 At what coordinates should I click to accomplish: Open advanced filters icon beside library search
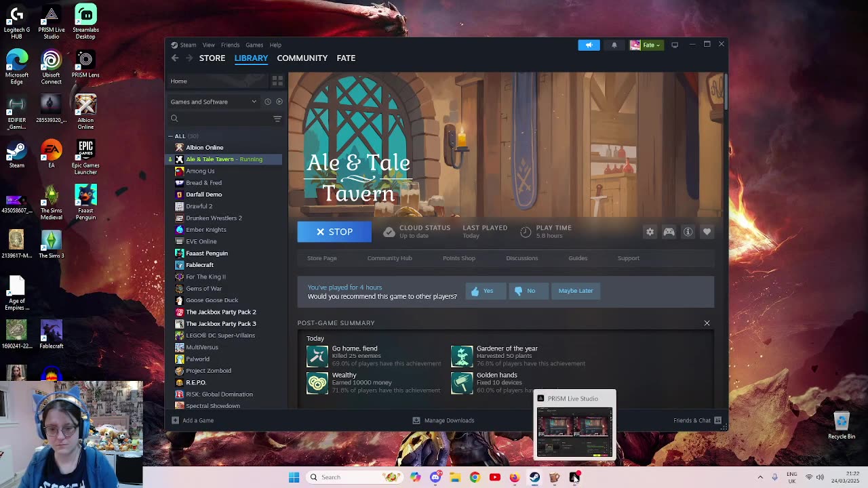pyautogui.click(x=277, y=119)
